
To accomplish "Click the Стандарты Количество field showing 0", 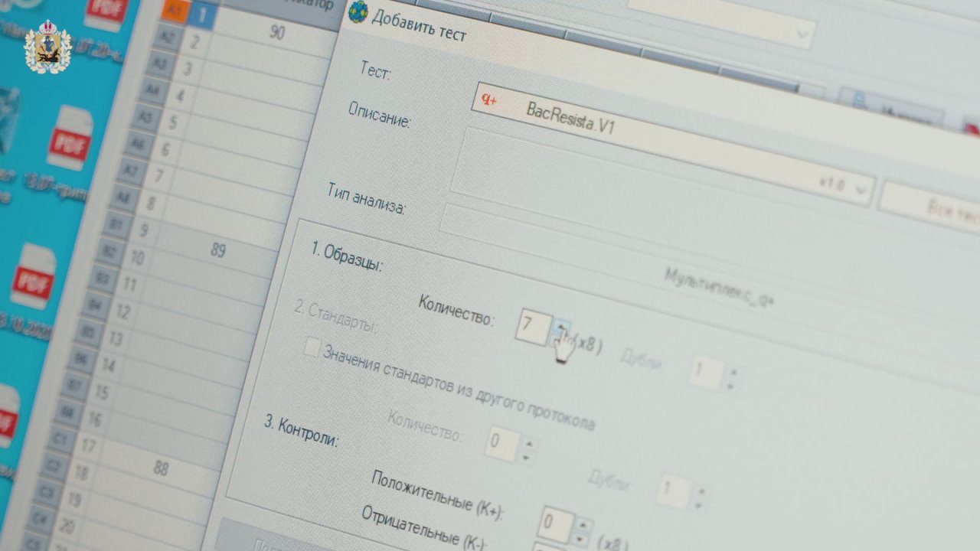I will point(503,443).
